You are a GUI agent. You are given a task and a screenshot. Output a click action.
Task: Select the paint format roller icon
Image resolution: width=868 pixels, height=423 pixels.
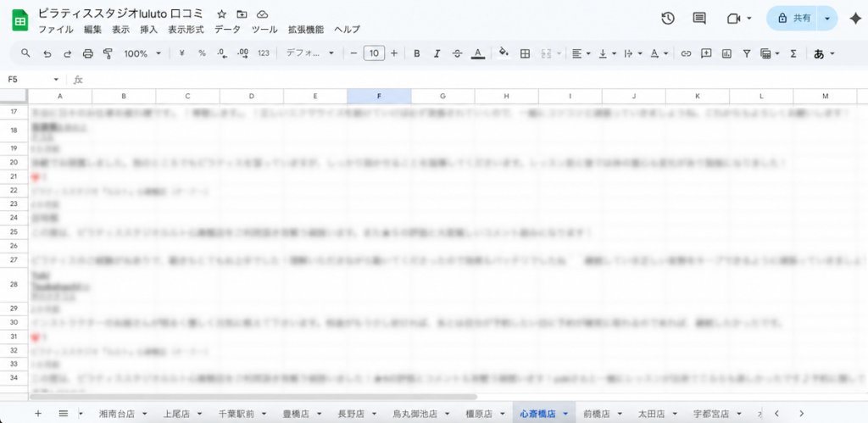point(108,53)
